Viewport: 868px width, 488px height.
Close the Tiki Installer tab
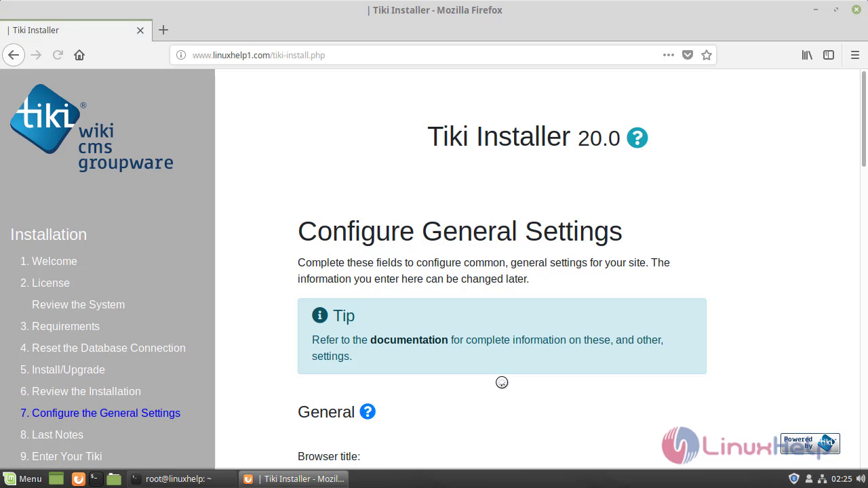(x=140, y=30)
